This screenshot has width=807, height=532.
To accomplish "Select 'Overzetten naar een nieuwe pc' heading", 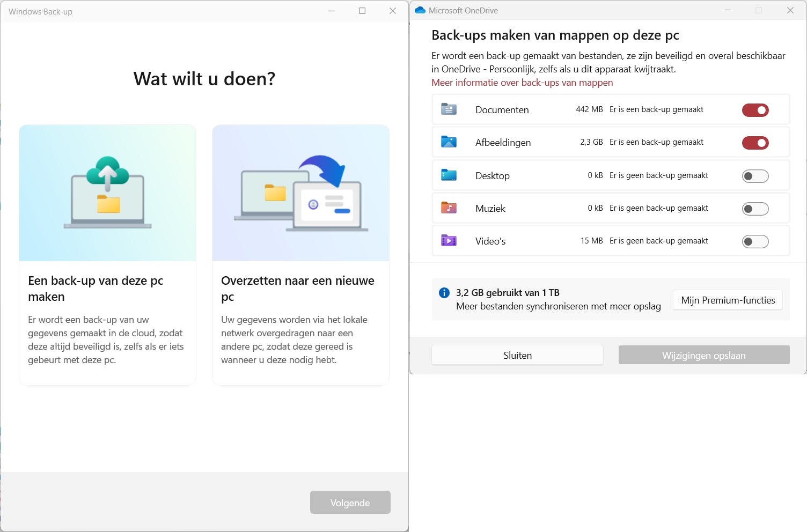I will coord(298,289).
